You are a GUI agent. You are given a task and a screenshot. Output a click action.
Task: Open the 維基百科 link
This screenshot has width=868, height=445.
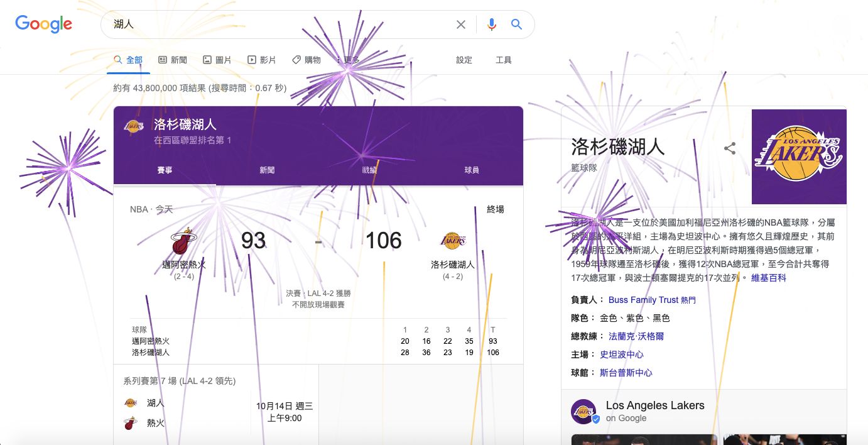[x=769, y=277]
